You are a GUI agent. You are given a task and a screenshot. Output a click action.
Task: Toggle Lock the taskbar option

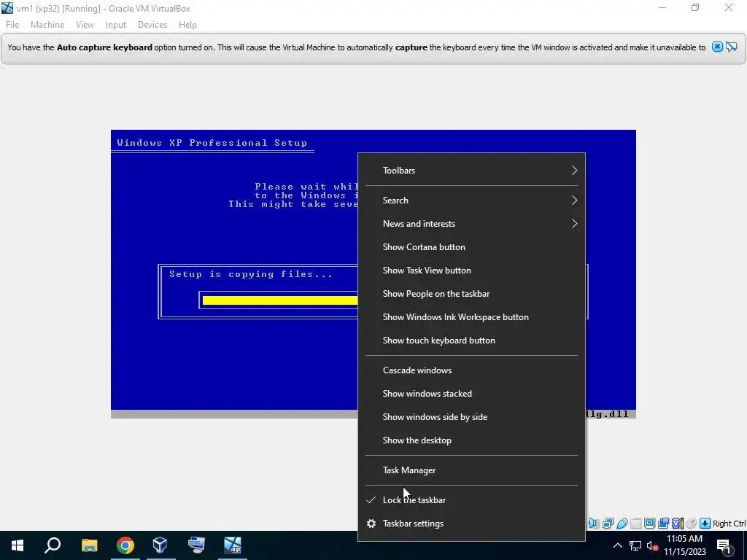point(471,500)
